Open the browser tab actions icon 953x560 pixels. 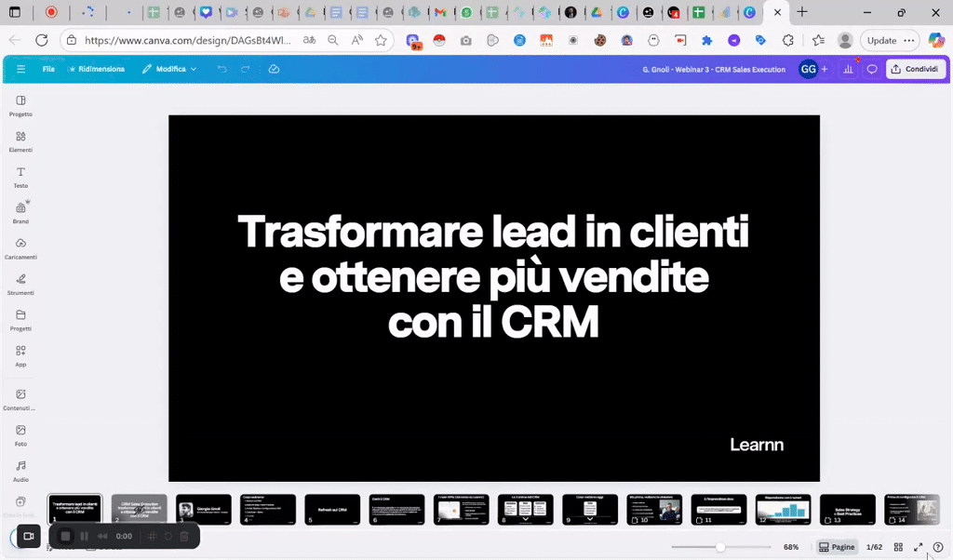[15, 12]
